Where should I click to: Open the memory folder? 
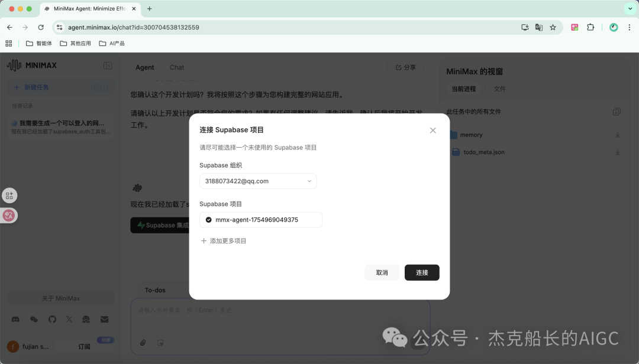[471, 135]
